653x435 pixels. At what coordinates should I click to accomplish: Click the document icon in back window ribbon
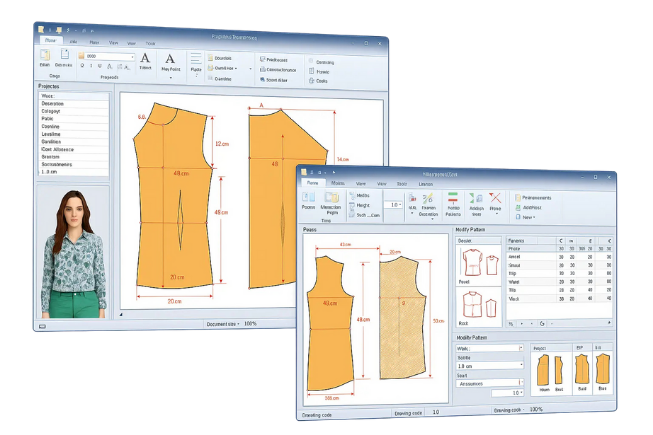pyautogui.click(x=65, y=55)
